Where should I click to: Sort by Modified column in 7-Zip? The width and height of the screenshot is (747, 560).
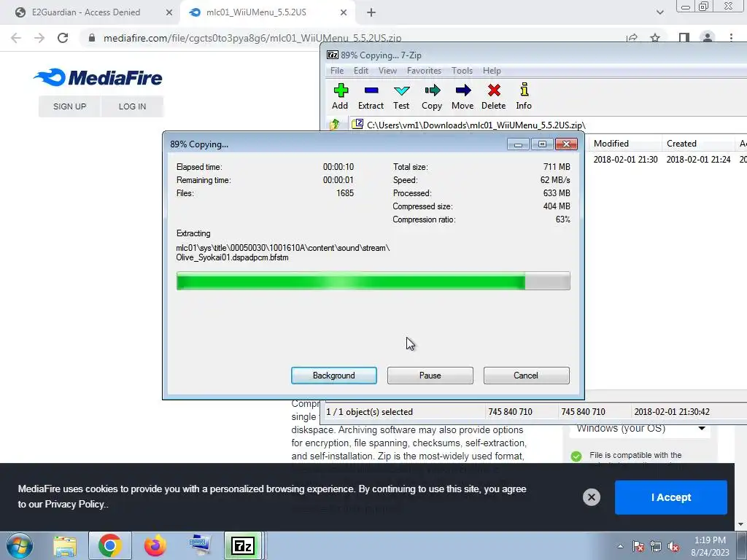point(625,144)
